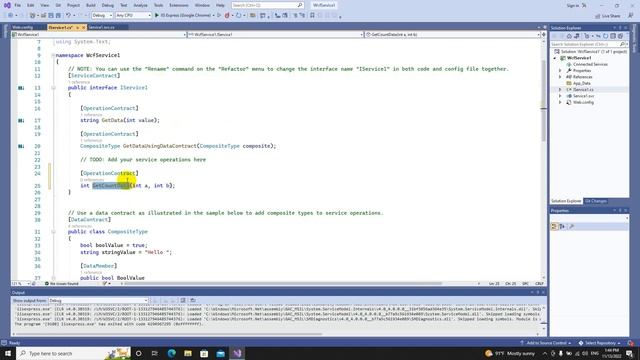Select the App_Data folder

click(581, 83)
